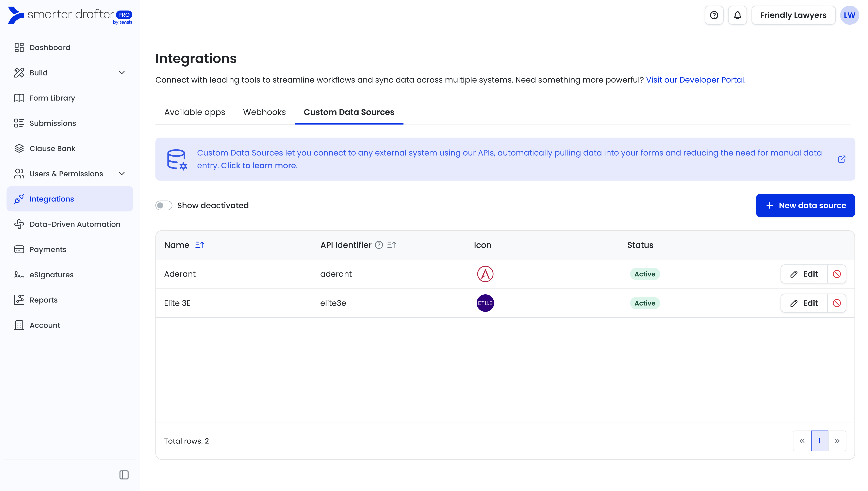Collapse the sidebar panel icon
868x491 pixels.
(124, 475)
